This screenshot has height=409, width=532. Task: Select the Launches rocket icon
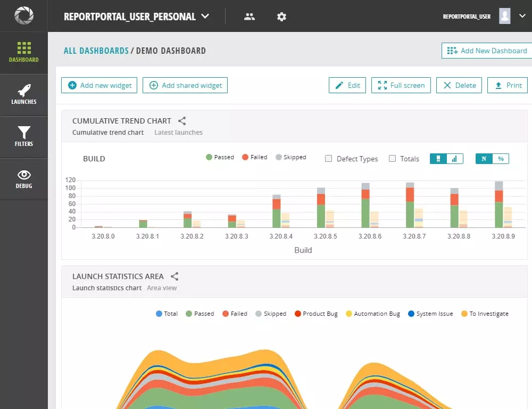click(x=23, y=89)
